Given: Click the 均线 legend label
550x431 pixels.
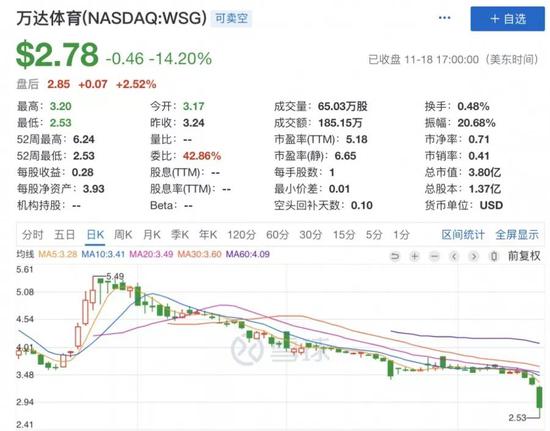Looking at the screenshot, I should point(25,254).
